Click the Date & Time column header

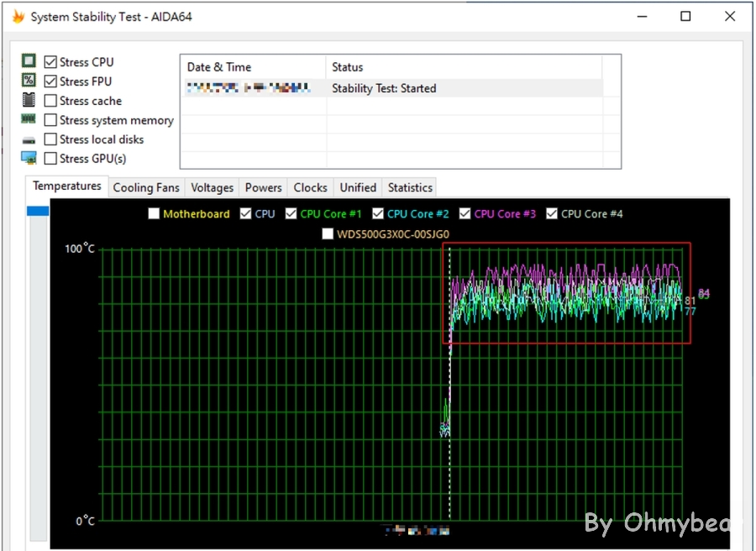(x=254, y=67)
